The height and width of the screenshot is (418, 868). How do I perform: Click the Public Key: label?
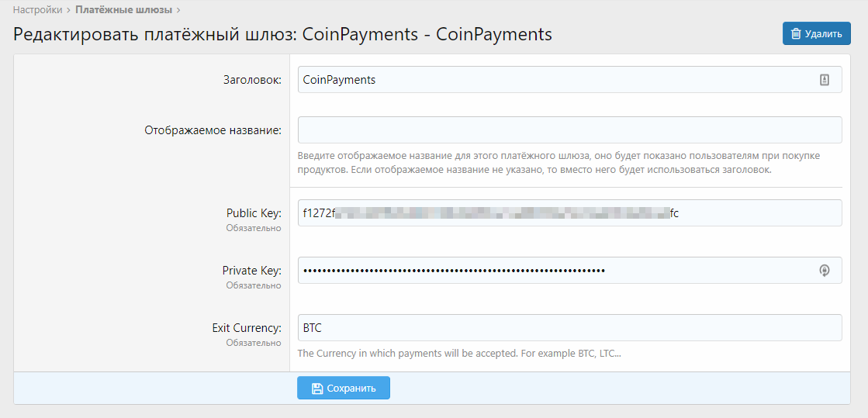(x=254, y=213)
